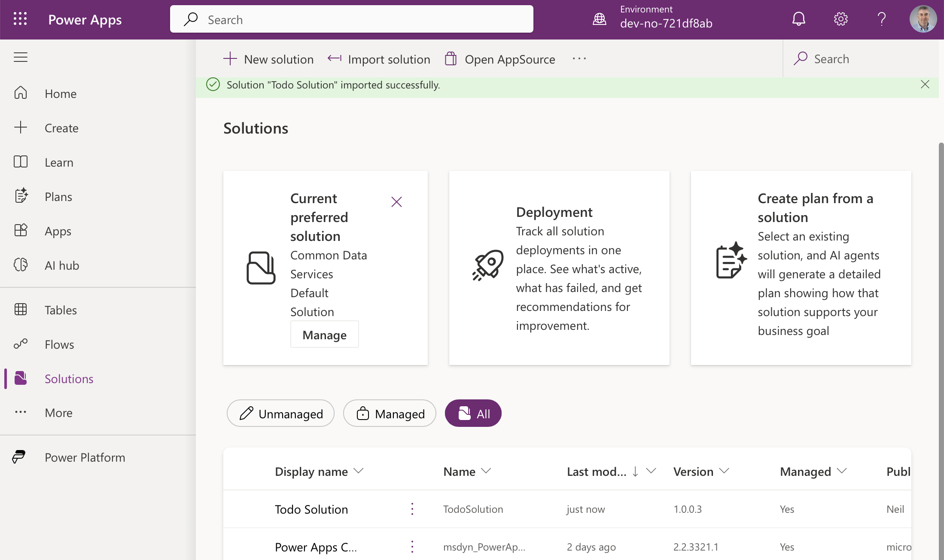Open the Deployment card
The width and height of the screenshot is (944, 560).
(x=559, y=268)
